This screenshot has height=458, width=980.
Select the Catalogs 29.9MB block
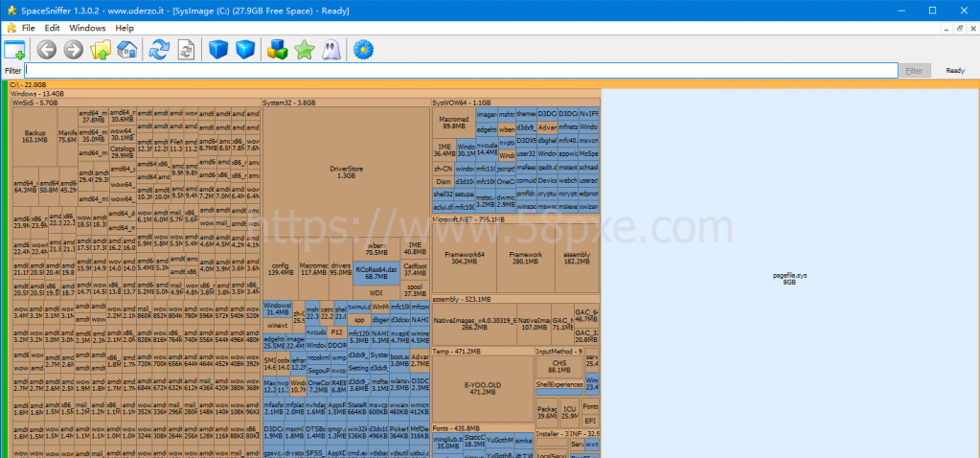tap(123, 152)
